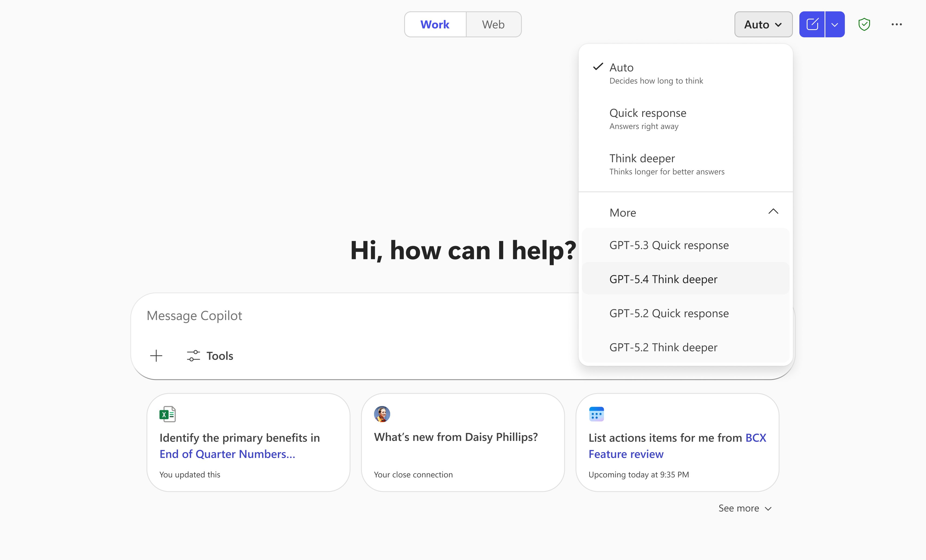Collapse the More models section
The image size is (926, 560).
pos(773,212)
